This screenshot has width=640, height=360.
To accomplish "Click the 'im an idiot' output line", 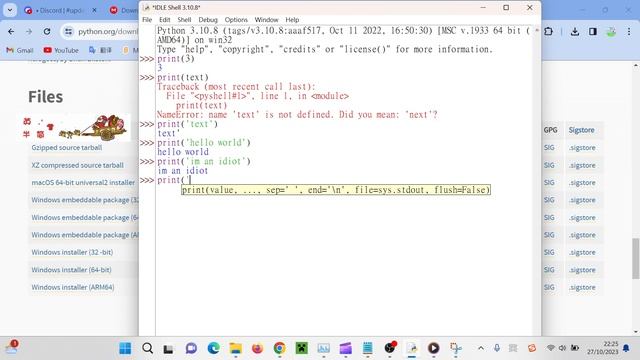I will pyautogui.click(x=182, y=171).
